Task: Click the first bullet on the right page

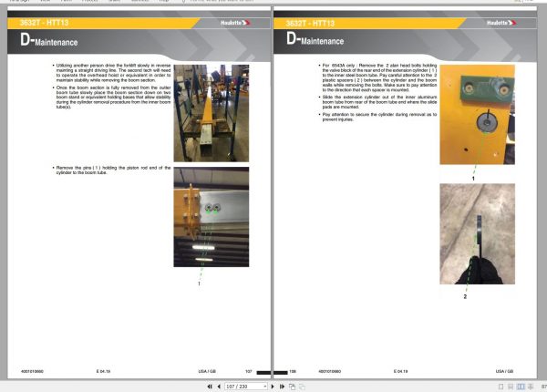Action: 378,77
